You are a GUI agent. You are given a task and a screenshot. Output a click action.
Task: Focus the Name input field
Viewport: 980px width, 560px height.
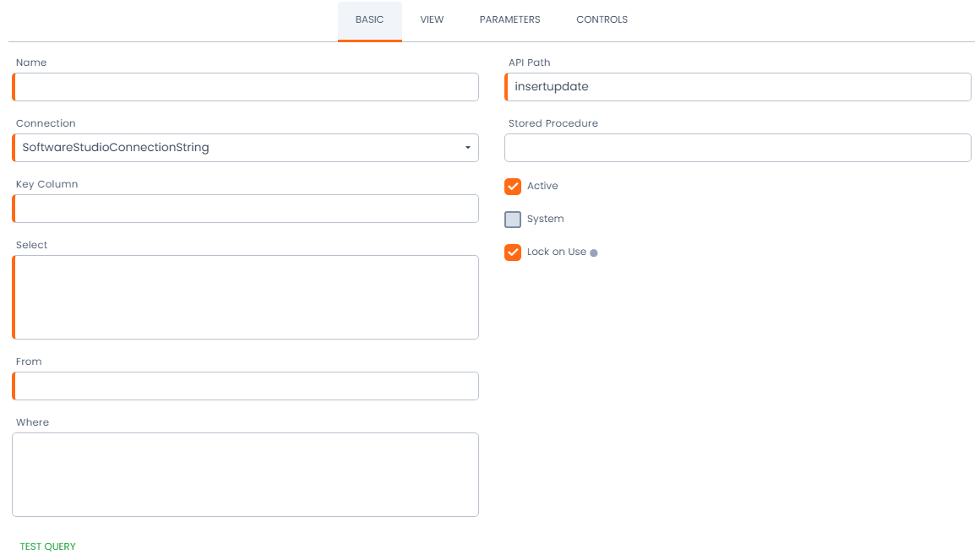point(246,87)
